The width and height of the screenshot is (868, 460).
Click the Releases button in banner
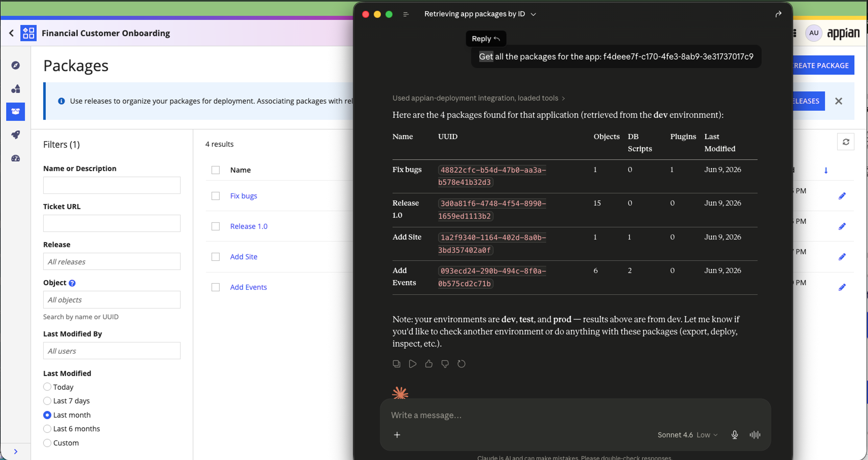[808, 101]
